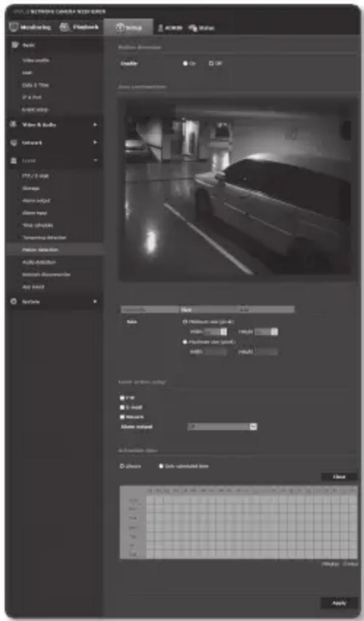Open Time schedule settings

coord(38,225)
